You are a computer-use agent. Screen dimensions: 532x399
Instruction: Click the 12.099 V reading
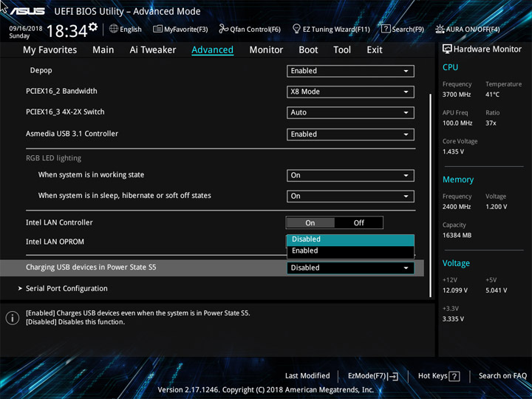(455, 290)
